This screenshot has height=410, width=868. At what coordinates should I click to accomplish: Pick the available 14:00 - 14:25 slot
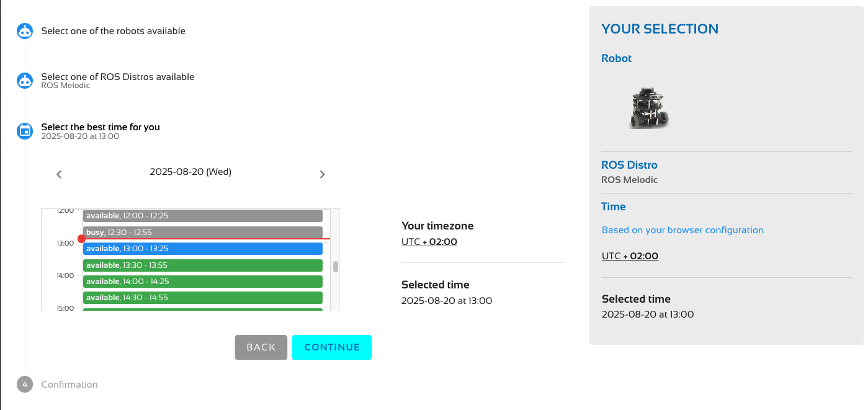point(202,282)
